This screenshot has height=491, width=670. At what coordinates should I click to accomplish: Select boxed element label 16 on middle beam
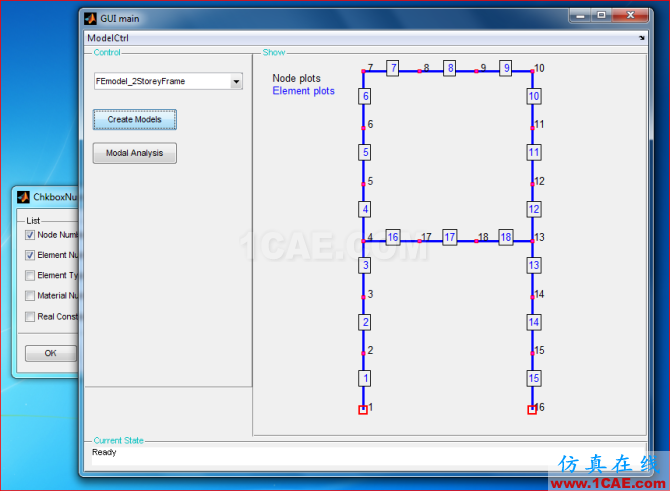tap(393, 237)
